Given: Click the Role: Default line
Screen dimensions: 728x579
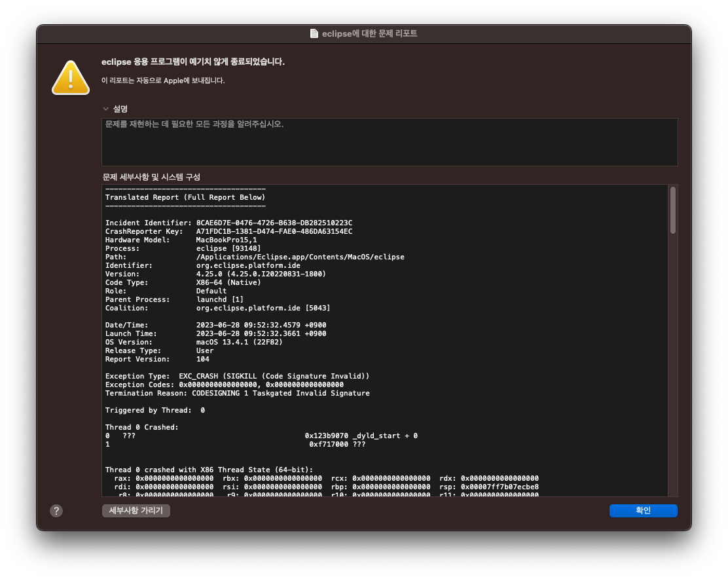Looking at the screenshot, I should tap(166, 291).
